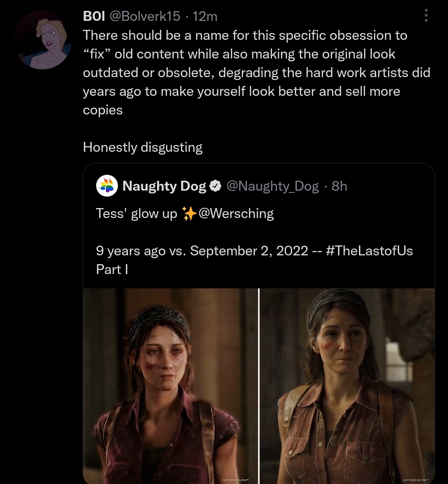
Task: Click the verified badge next to Naughty Dog
Action: coord(215,186)
